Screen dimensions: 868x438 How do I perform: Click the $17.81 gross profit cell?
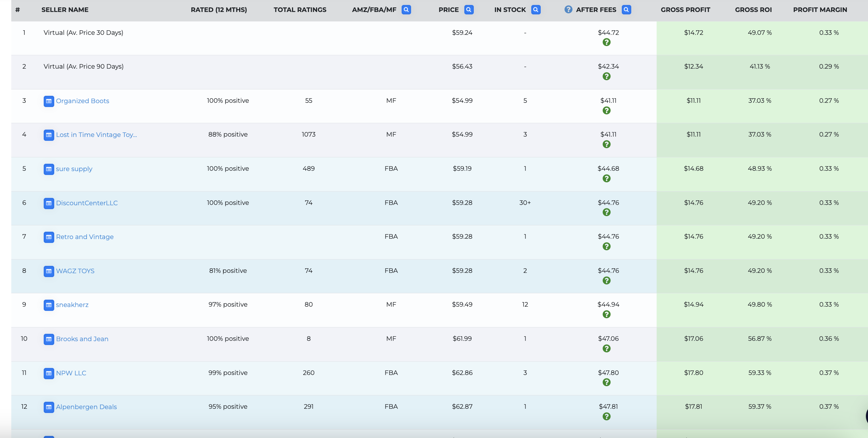[x=694, y=407]
